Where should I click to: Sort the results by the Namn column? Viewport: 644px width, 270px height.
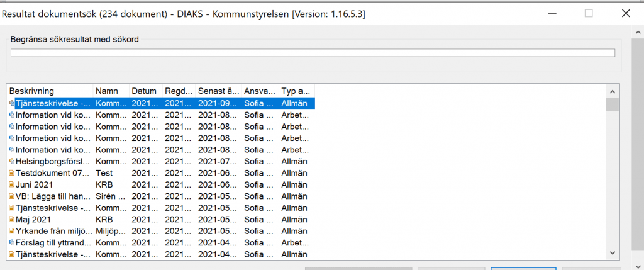point(111,91)
